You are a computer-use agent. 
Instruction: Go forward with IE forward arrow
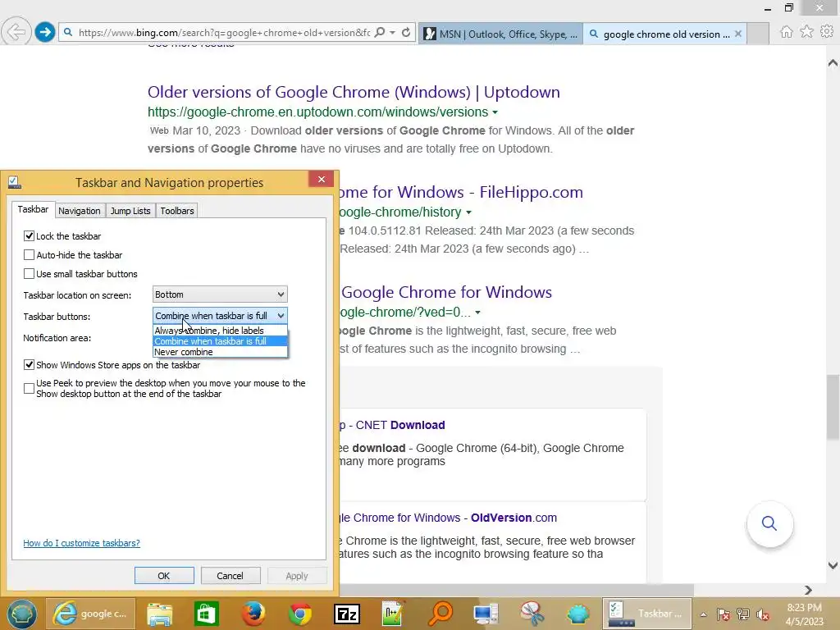coord(45,32)
